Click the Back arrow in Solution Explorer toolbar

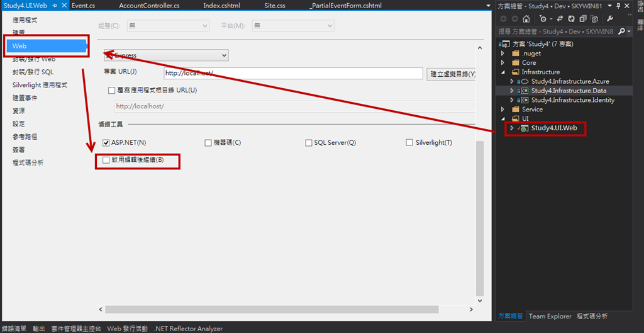(504, 19)
